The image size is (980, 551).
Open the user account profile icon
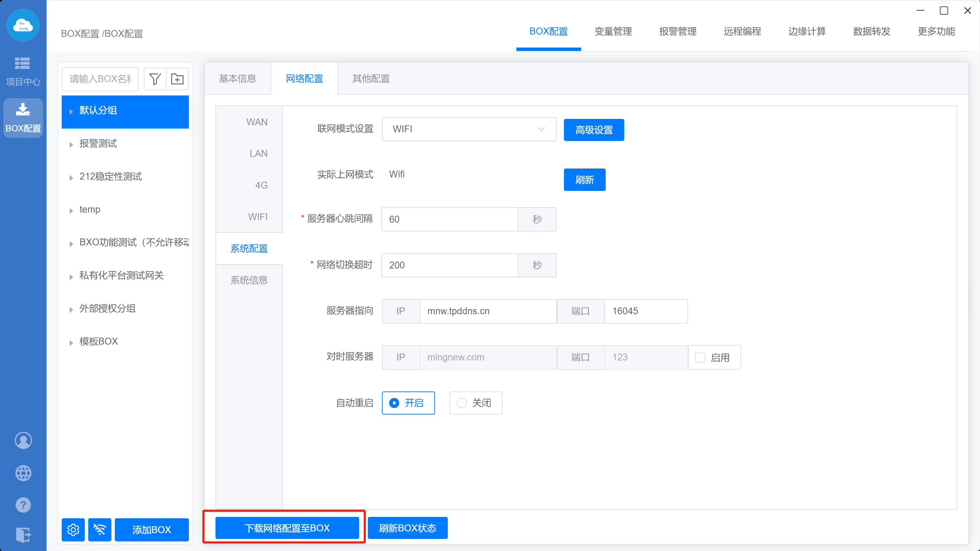tap(23, 440)
